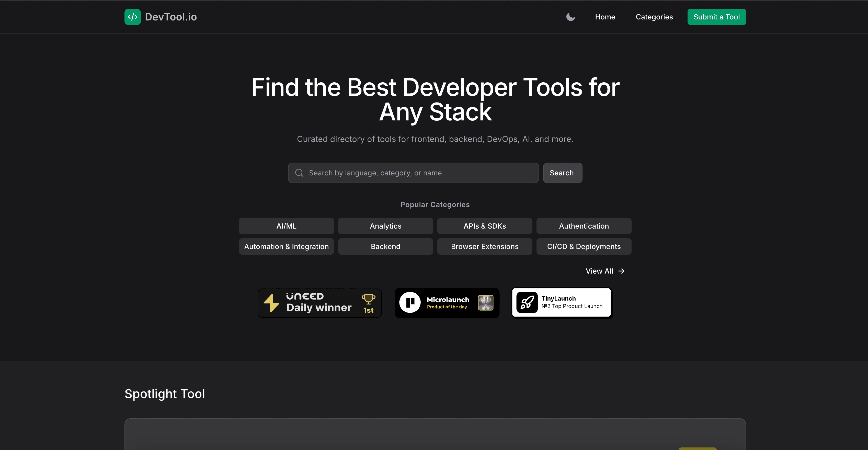
Task: Click the Spotlight Tool heading
Action: click(165, 394)
